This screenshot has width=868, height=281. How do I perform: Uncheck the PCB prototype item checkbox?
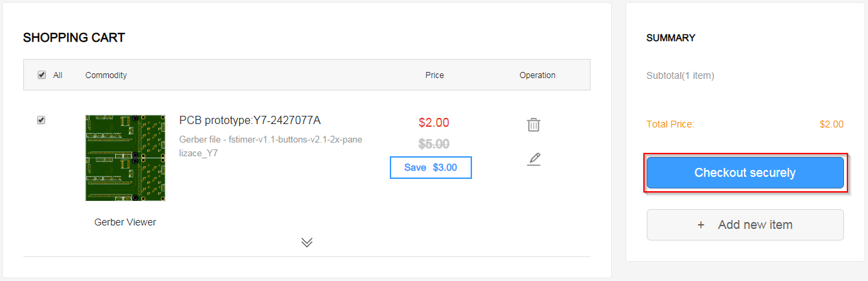coord(41,120)
